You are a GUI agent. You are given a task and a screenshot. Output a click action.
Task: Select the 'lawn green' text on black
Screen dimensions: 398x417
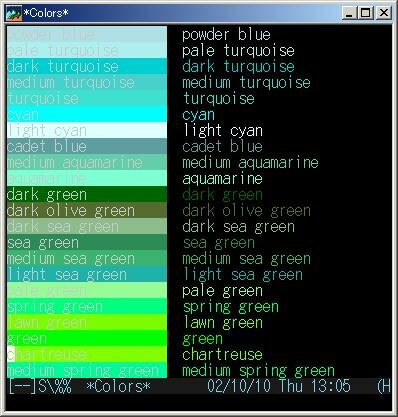223,323
